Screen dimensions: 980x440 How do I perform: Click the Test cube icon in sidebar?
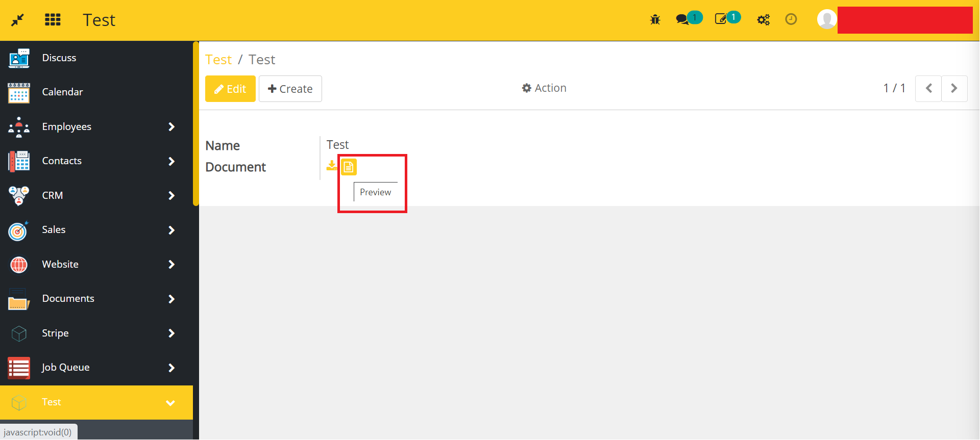click(19, 402)
